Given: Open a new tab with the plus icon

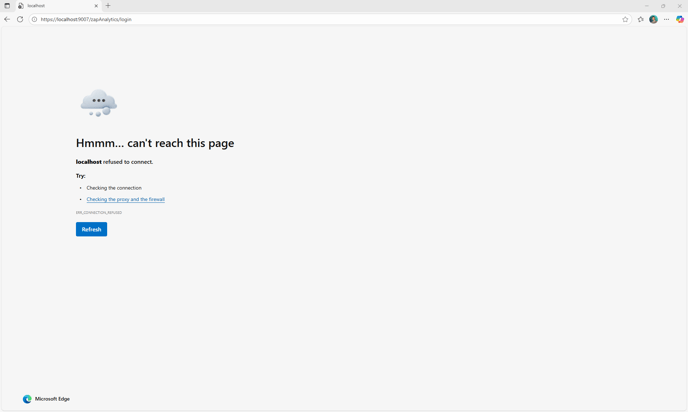Looking at the screenshot, I should 108,6.
